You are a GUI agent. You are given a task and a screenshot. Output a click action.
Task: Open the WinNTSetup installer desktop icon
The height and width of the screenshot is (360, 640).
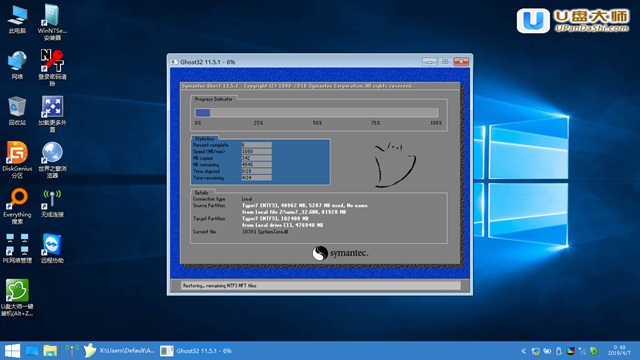[52, 22]
